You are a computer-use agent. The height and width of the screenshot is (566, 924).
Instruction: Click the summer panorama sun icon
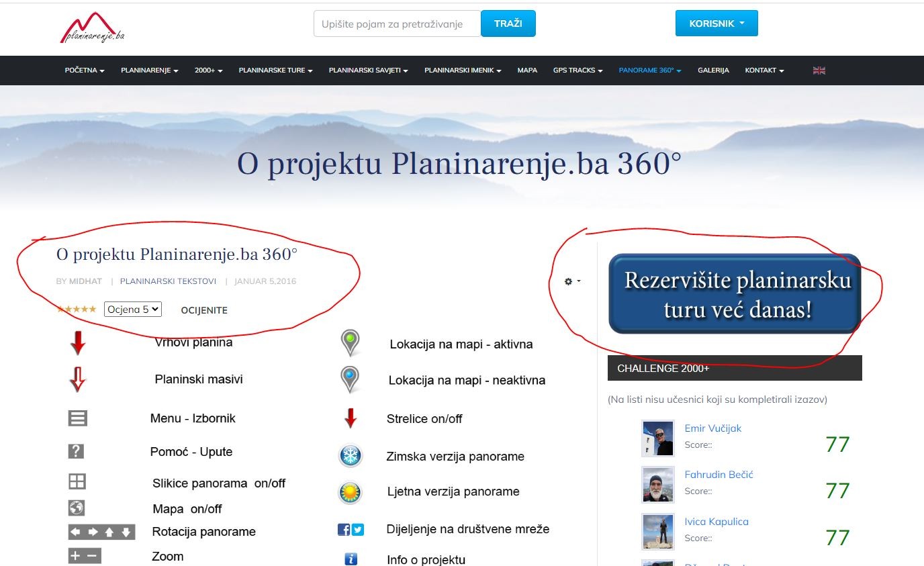(350, 492)
